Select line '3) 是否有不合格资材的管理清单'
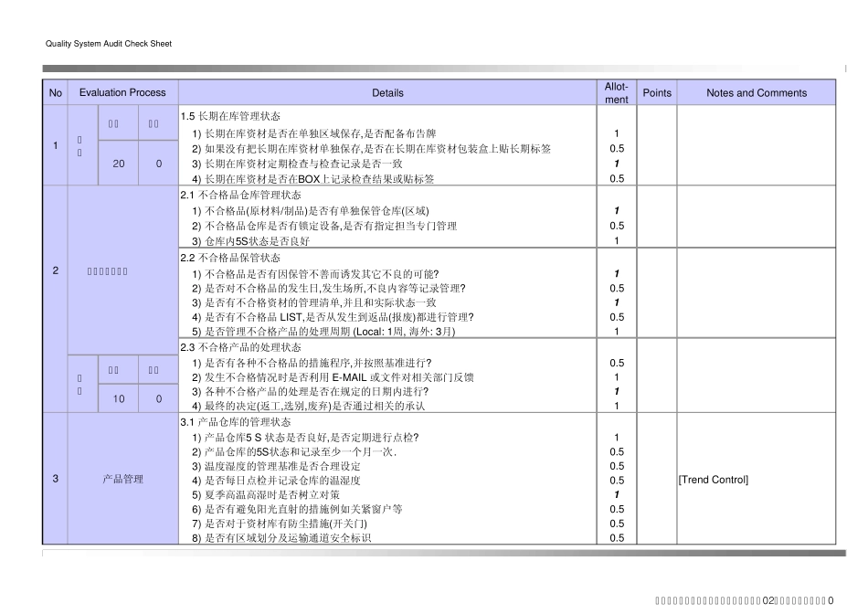The image size is (868, 614). tap(314, 302)
